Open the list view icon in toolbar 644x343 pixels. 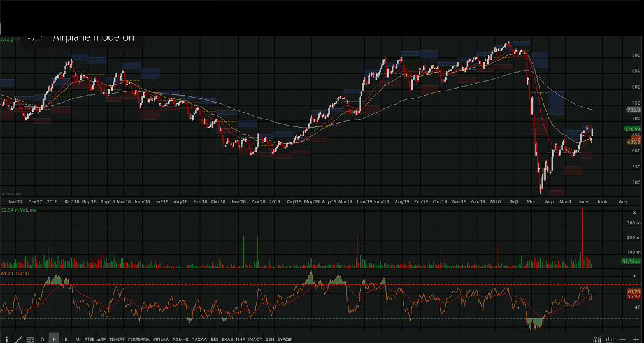(30, 339)
